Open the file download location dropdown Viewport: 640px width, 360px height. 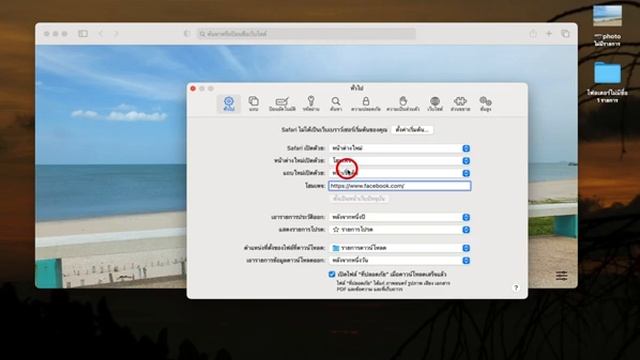pos(399,248)
